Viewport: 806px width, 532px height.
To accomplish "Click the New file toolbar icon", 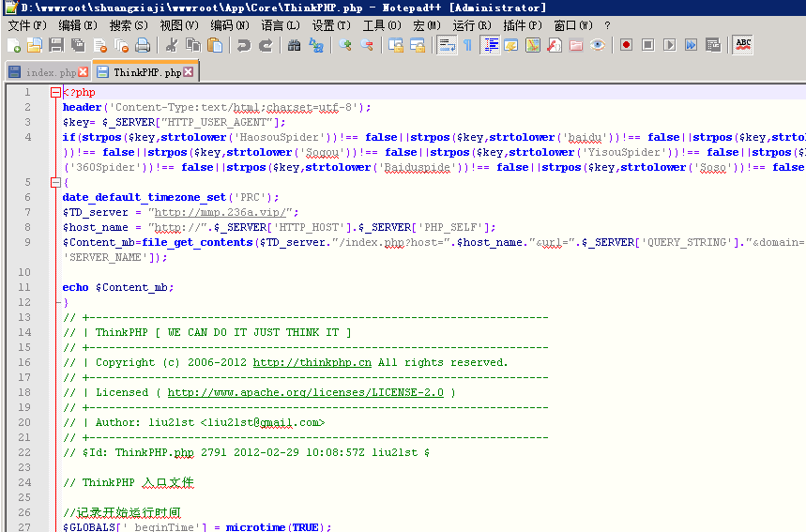I will pos(14,45).
